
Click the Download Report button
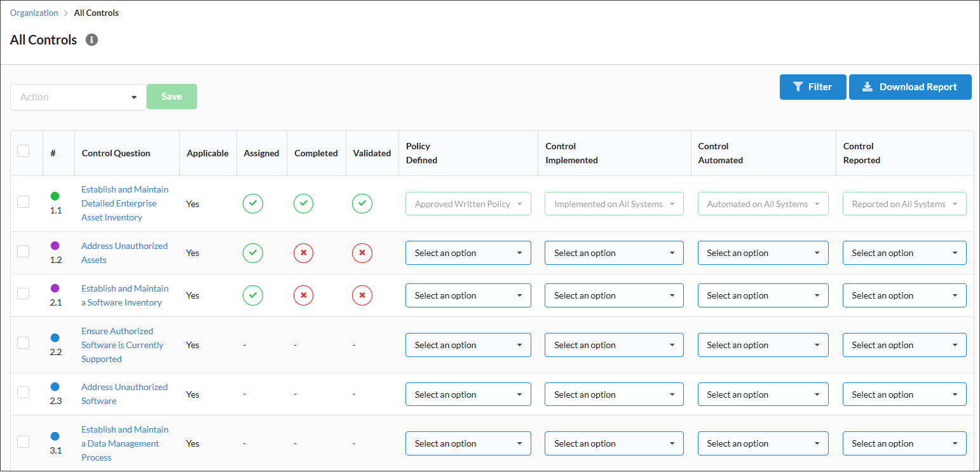pos(910,87)
